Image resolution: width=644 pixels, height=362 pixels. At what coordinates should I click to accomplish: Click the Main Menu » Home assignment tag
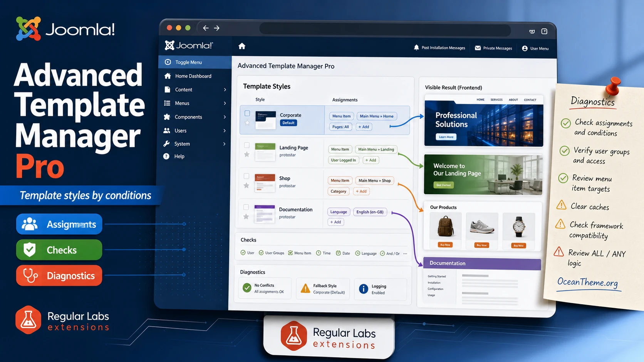[377, 116]
